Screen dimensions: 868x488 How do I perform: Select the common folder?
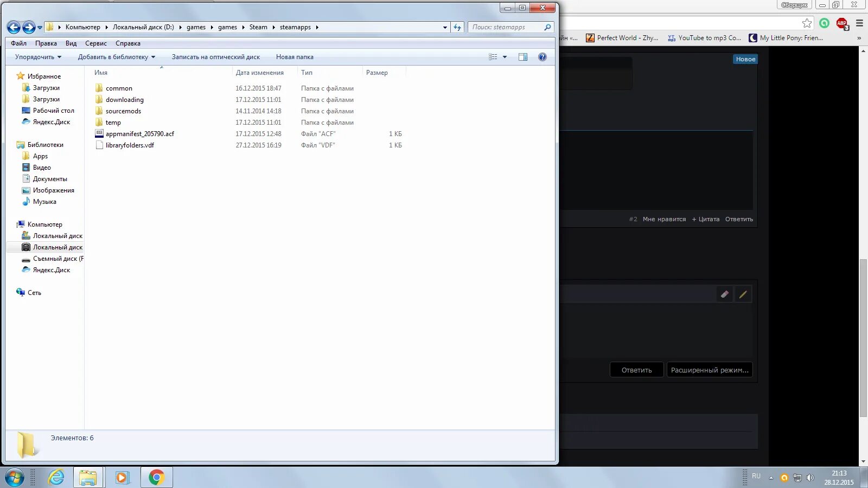pyautogui.click(x=119, y=88)
